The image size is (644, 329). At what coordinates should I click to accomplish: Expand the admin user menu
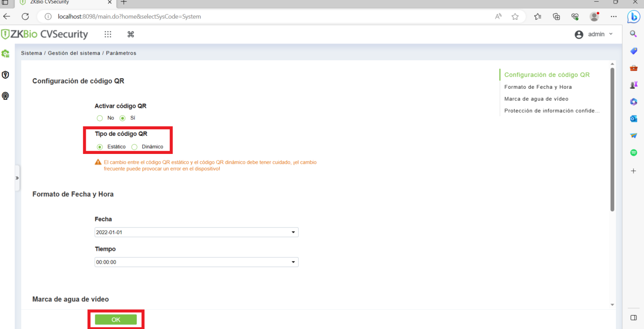point(594,34)
